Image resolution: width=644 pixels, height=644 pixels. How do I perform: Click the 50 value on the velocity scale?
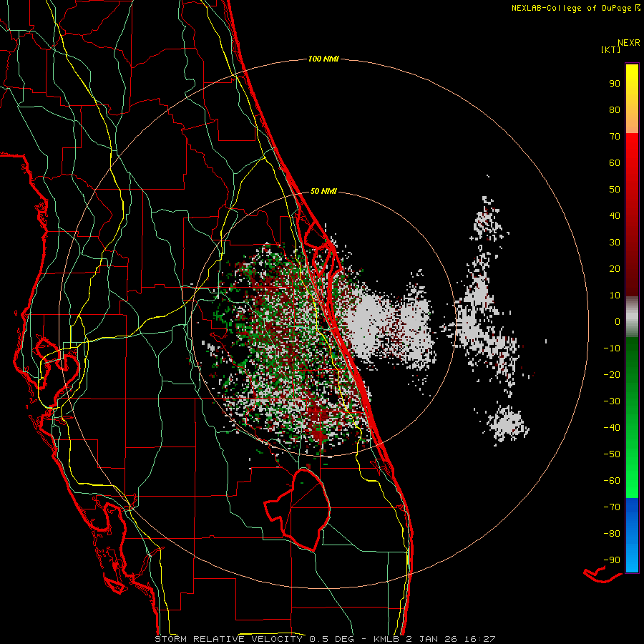[x=615, y=190]
